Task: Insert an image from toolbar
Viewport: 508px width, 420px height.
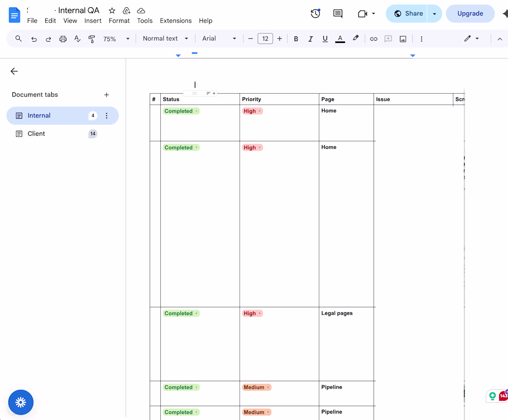Action: tap(403, 39)
